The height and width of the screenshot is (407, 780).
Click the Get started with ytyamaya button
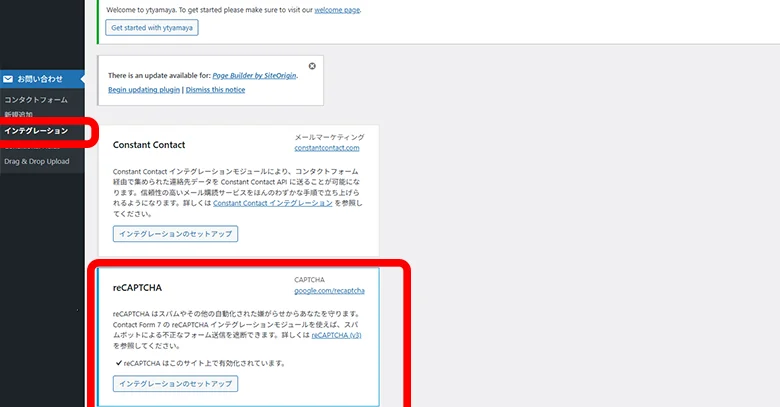[x=152, y=27]
